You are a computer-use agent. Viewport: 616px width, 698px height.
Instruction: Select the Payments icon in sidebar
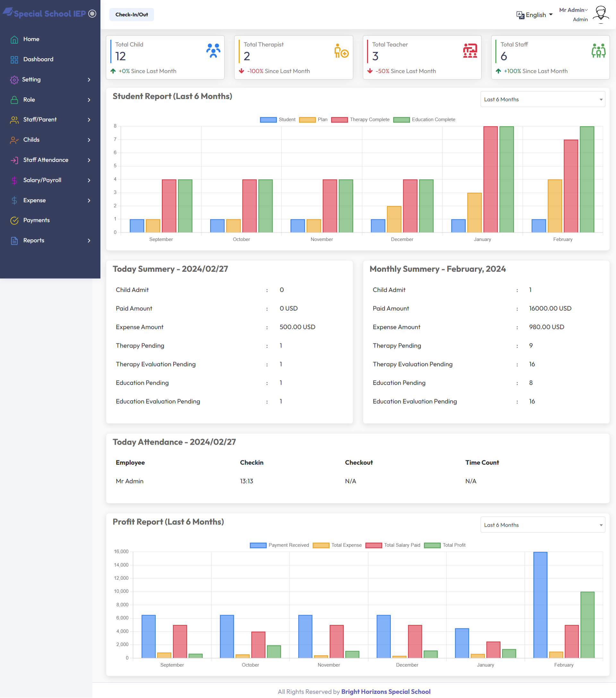click(x=14, y=220)
